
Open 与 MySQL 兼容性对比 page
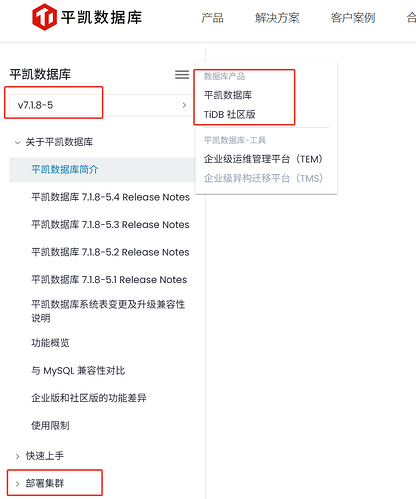tap(78, 370)
